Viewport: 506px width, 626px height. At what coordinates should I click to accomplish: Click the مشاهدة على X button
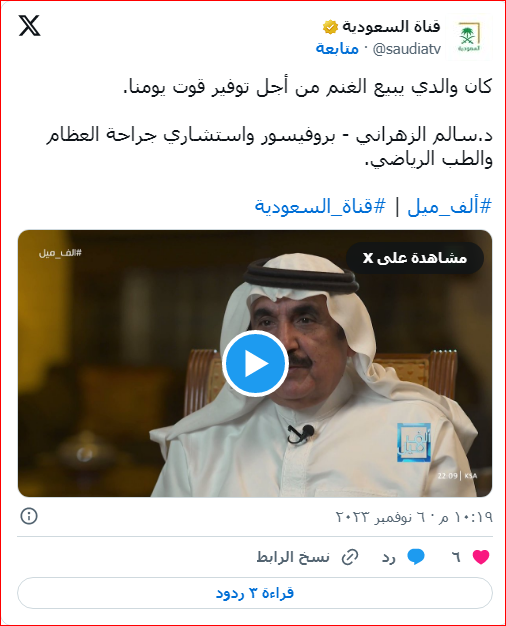(415, 258)
